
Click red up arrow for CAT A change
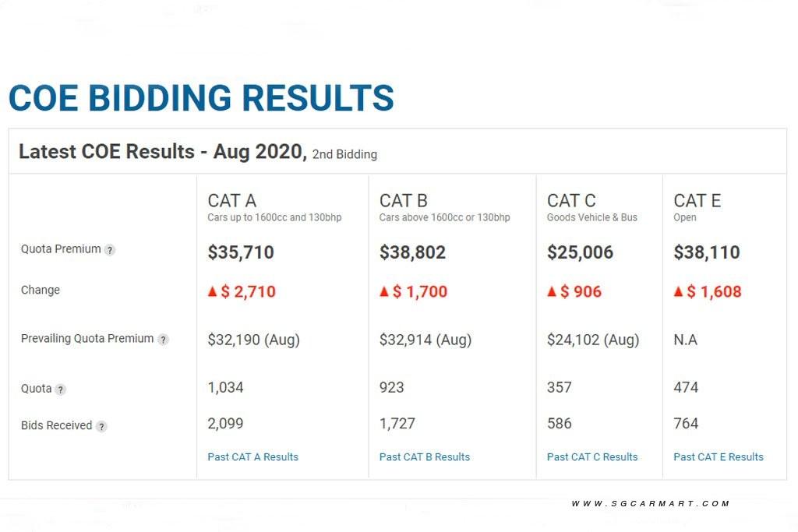click(212, 291)
